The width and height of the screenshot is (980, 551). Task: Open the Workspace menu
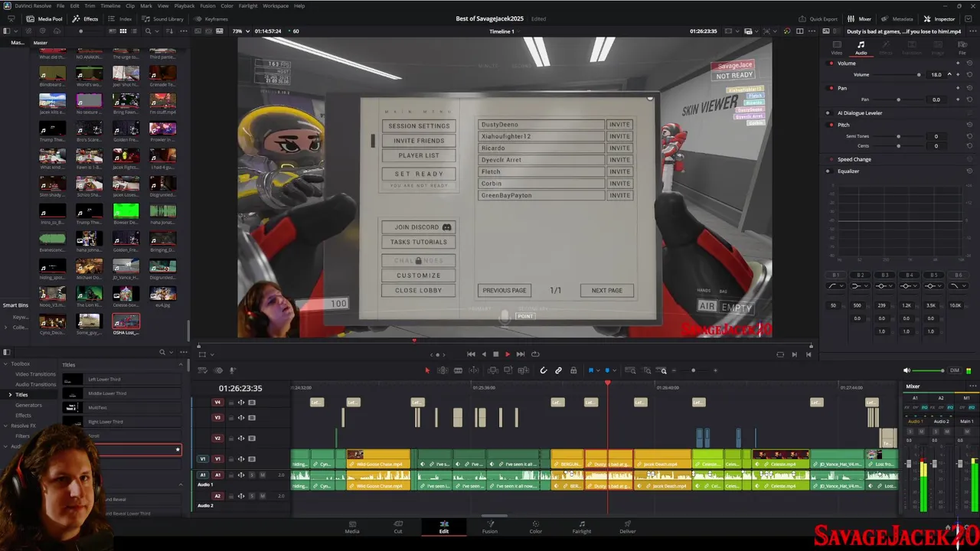[276, 5]
